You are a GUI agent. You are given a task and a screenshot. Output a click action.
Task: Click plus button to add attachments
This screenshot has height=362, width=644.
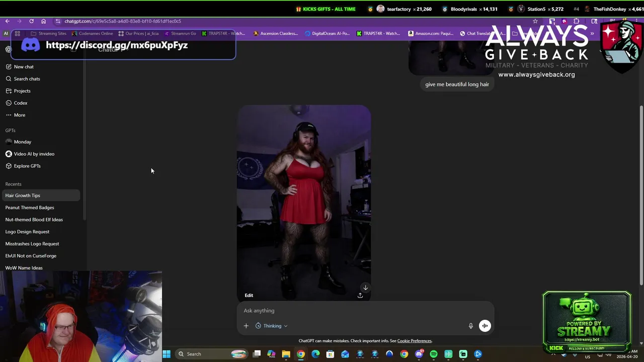[246, 326]
